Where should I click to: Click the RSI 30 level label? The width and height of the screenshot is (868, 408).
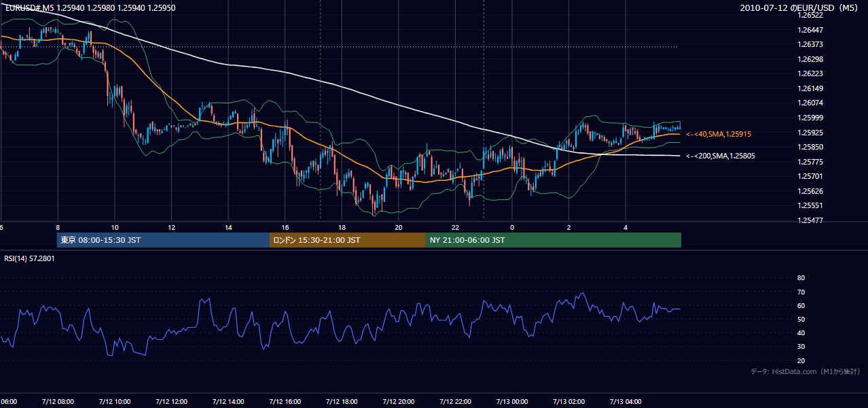[x=801, y=347]
